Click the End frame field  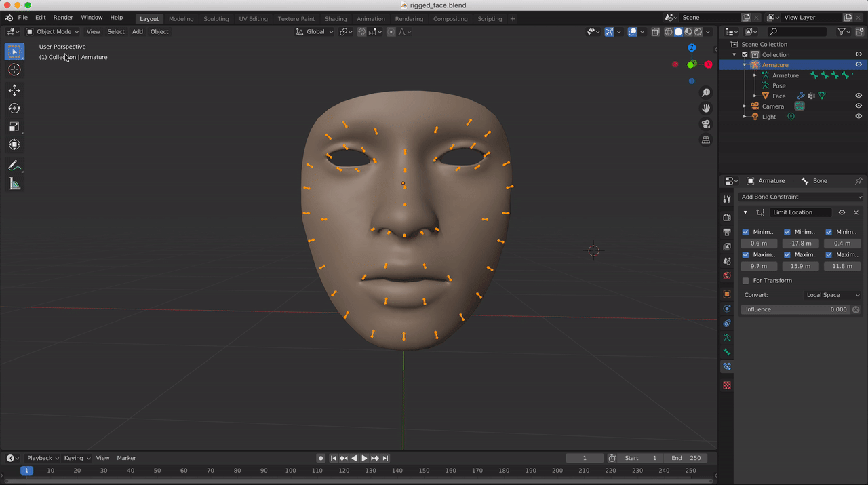click(686, 458)
